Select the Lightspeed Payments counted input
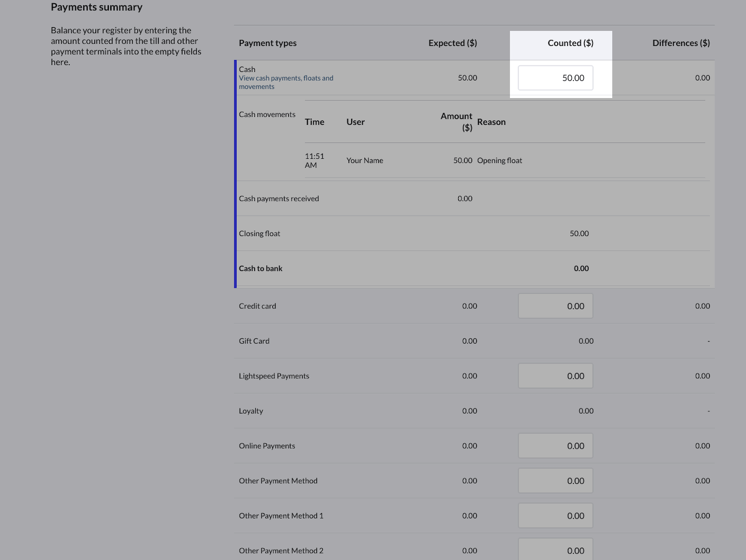The image size is (746, 560). 555,376
